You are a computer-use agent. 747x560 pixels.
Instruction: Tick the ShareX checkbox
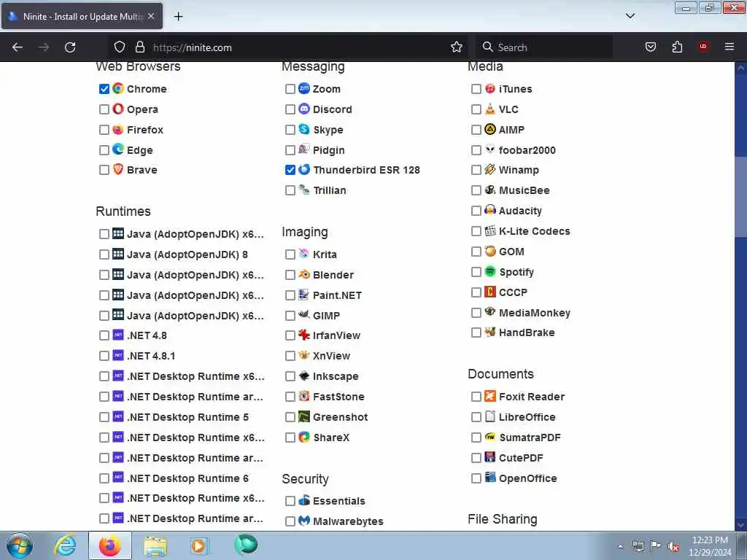[x=290, y=437]
